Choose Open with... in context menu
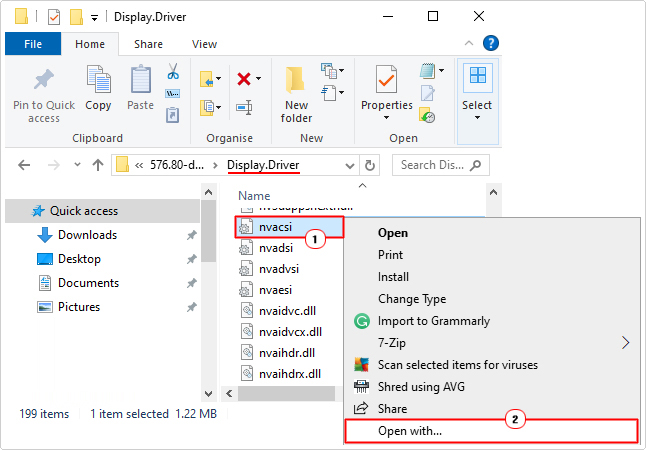Screen dimensions: 646x450 (x=492, y=431)
